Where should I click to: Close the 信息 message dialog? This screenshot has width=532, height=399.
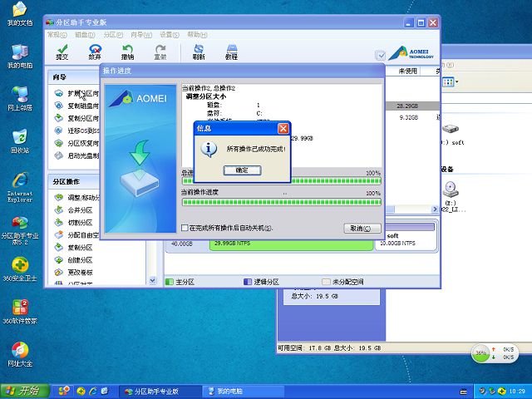tap(283, 128)
